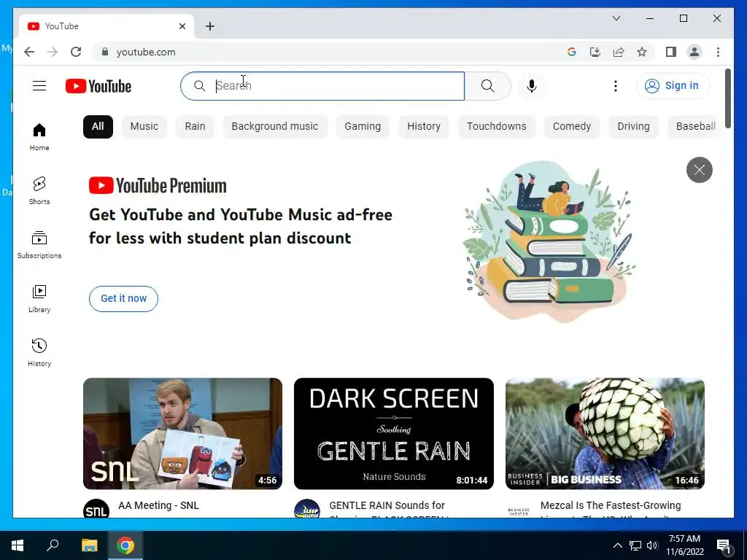Open Library in the sidebar

[39, 298]
